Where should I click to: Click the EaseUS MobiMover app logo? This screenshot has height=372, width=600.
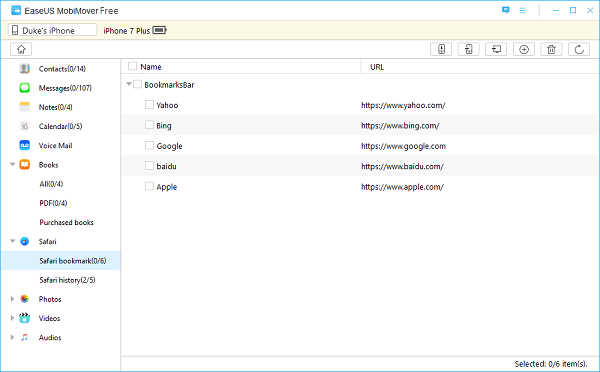[16, 10]
